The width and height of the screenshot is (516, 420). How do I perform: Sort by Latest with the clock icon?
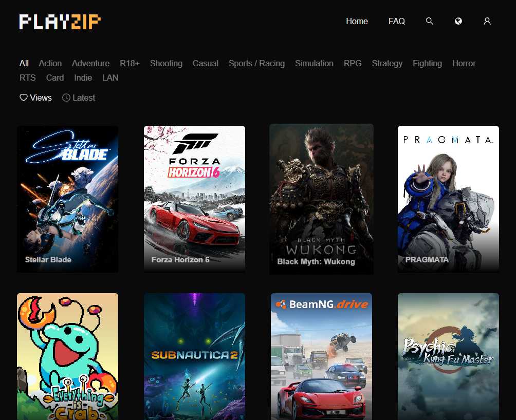coord(79,98)
